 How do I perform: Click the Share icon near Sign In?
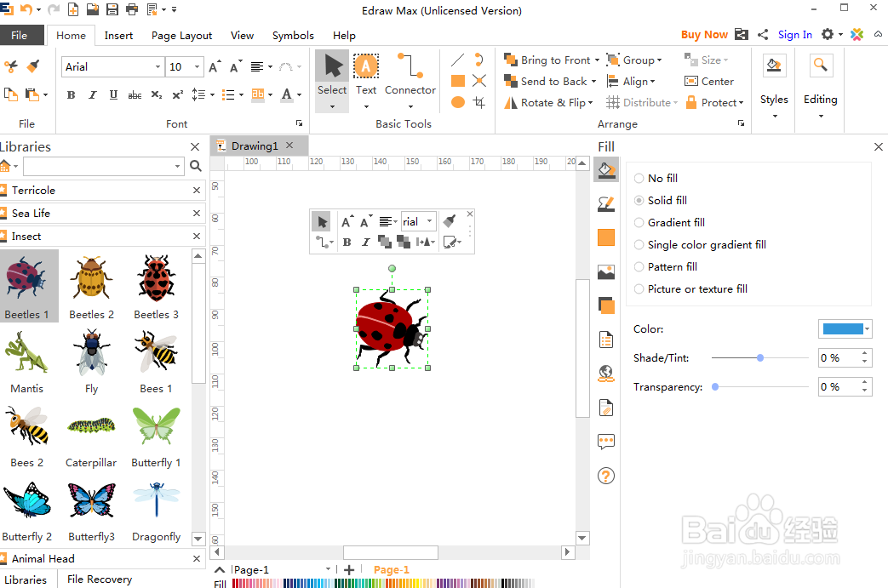click(x=763, y=35)
